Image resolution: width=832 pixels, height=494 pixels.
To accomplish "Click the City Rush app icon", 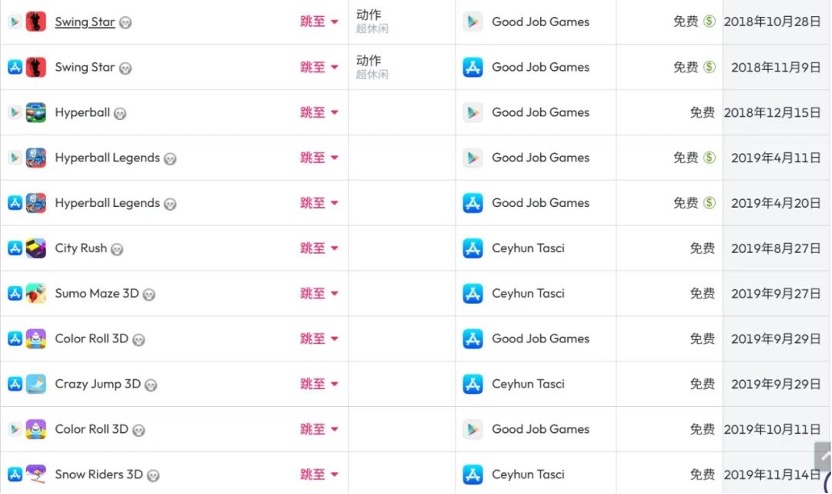I will click(x=36, y=248).
